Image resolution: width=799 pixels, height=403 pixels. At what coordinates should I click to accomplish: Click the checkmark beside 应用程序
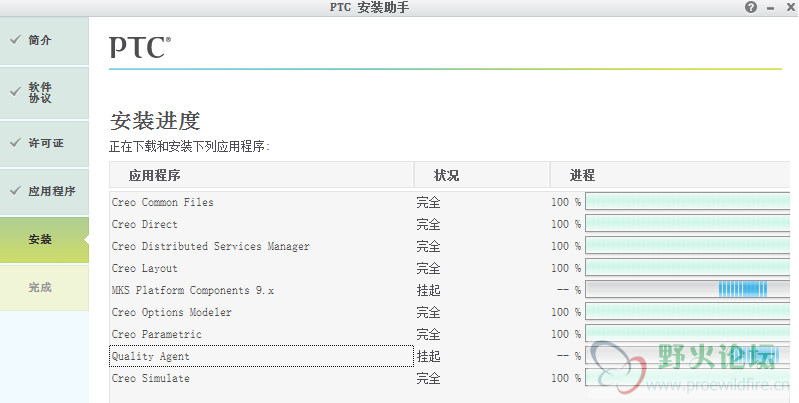[16, 191]
